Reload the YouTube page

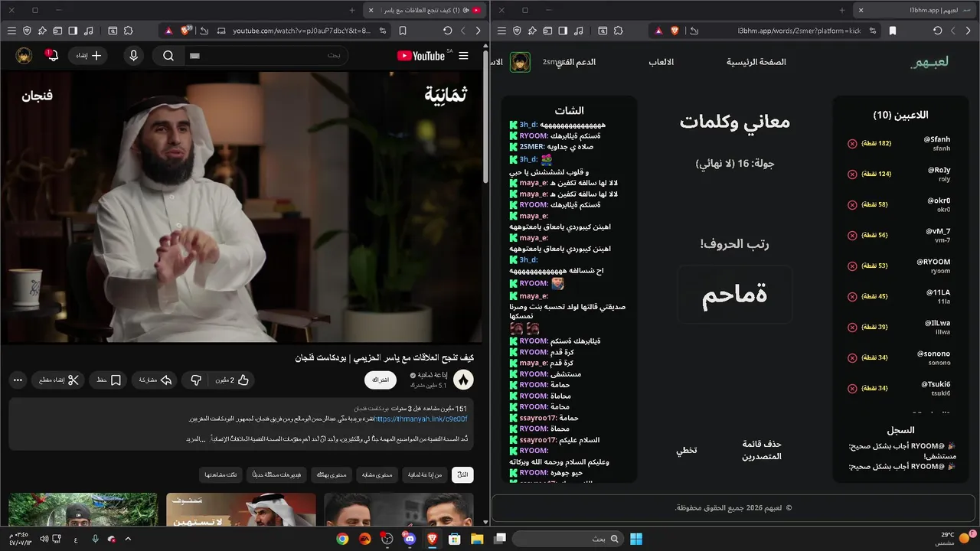pos(447,31)
